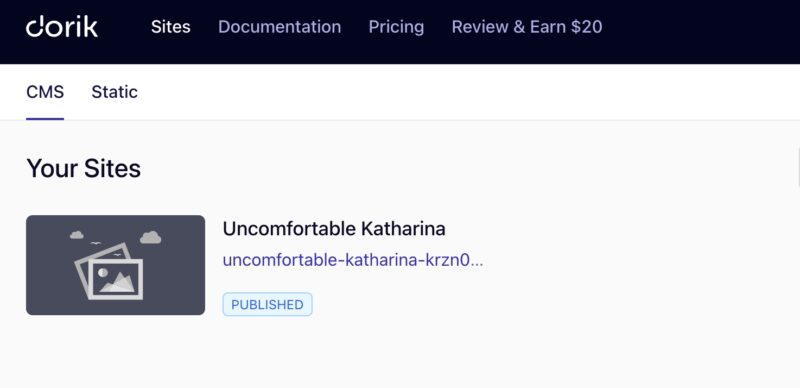Screen dimensions: 800x388
Task: Go to the Pricing page
Action: (396, 27)
